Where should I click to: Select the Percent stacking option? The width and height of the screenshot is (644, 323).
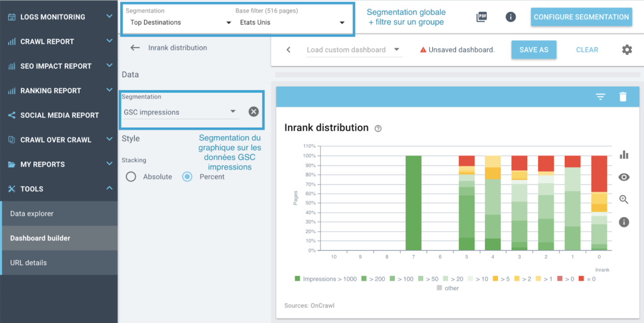click(x=187, y=177)
